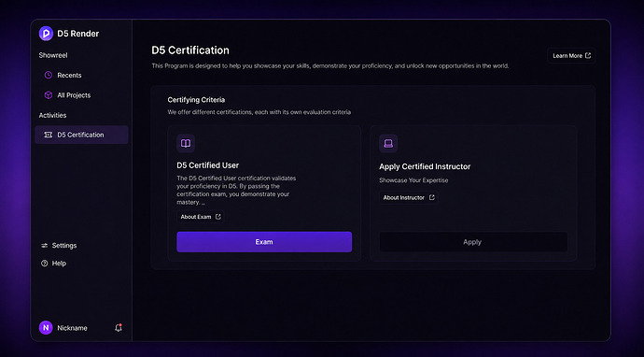Viewport: 644px width, 357px height.
Task: Select D5 Certification sidebar item
Action: click(x=81, y=135)
